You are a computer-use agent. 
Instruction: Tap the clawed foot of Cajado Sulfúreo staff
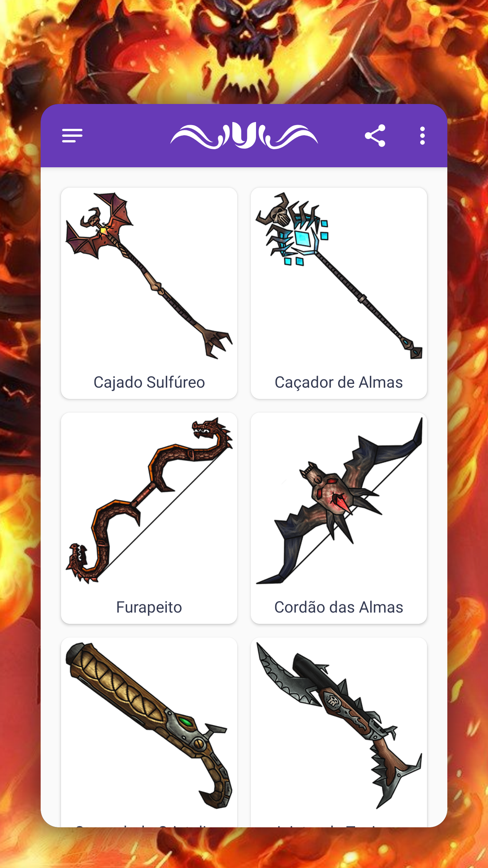pos(216,342)
